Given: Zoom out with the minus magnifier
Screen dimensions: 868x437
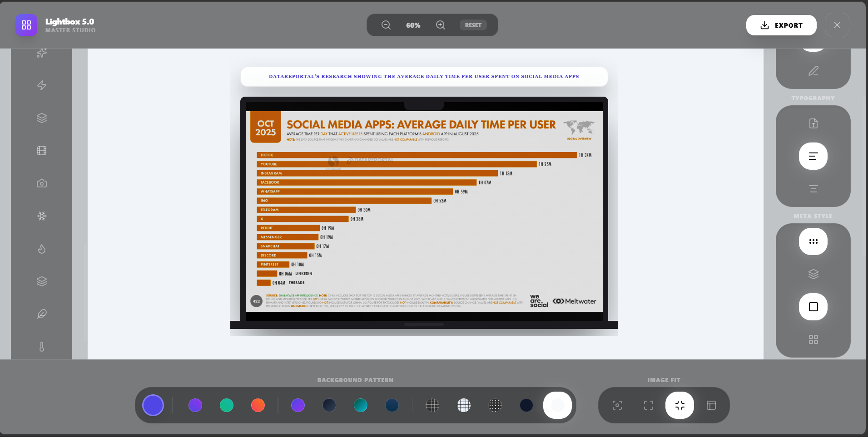Looking at the screenshot, I should (x=386, y=25).
